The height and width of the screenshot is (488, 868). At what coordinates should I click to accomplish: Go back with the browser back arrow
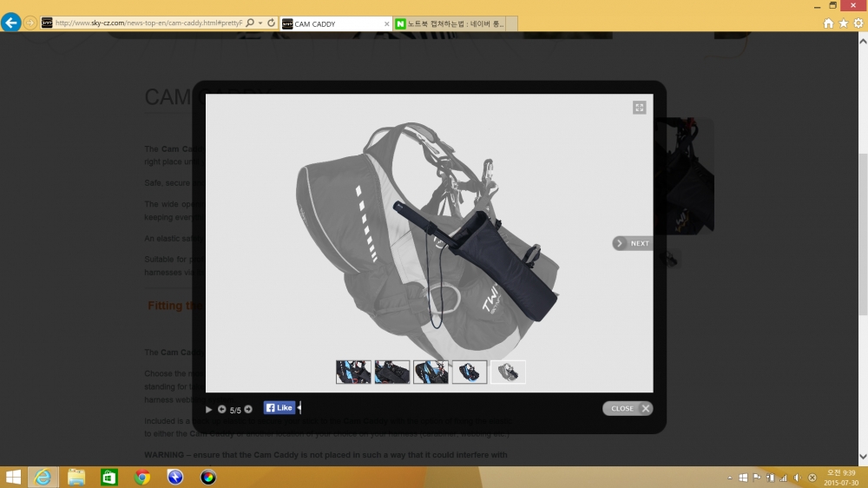tap(11, 23)
